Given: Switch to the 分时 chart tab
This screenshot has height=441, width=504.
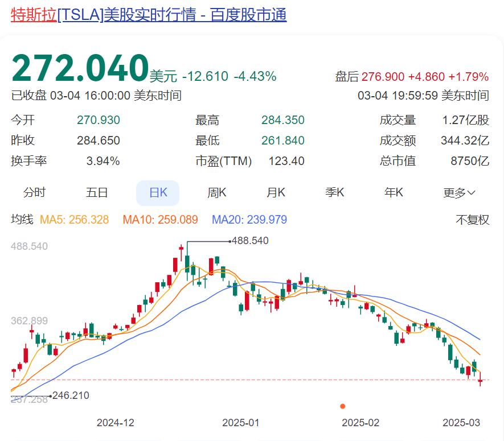Looking at the screenshot, I should coord(34,192).
